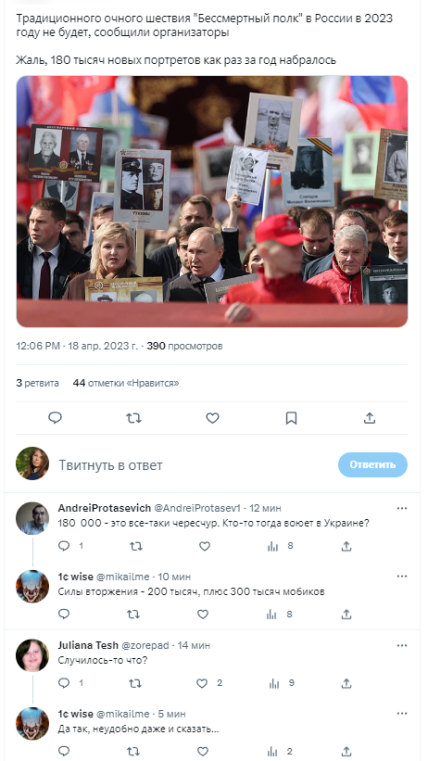428x761 pixels.
Task: Open share menu for main tweet
Action: click(x=370, y=418)
